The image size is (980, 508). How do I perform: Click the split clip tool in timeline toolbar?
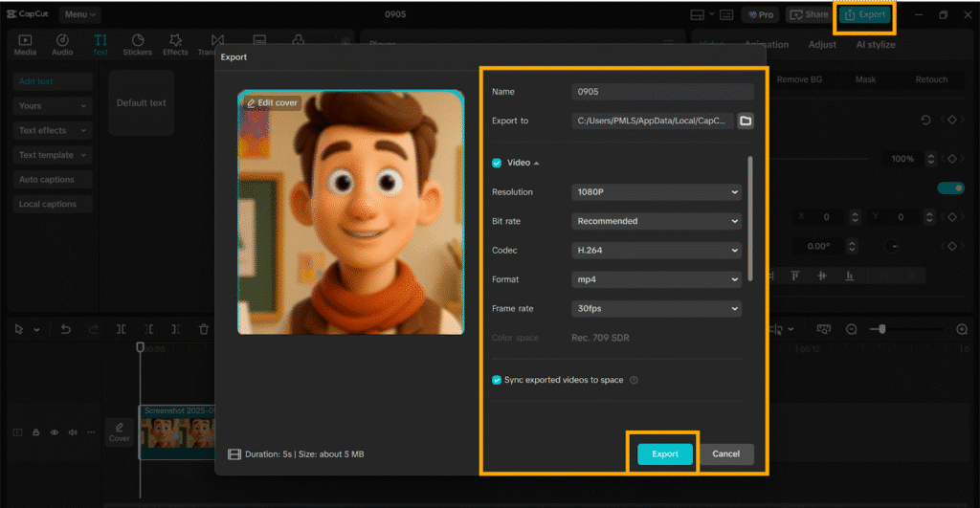(x=121, y=329)
